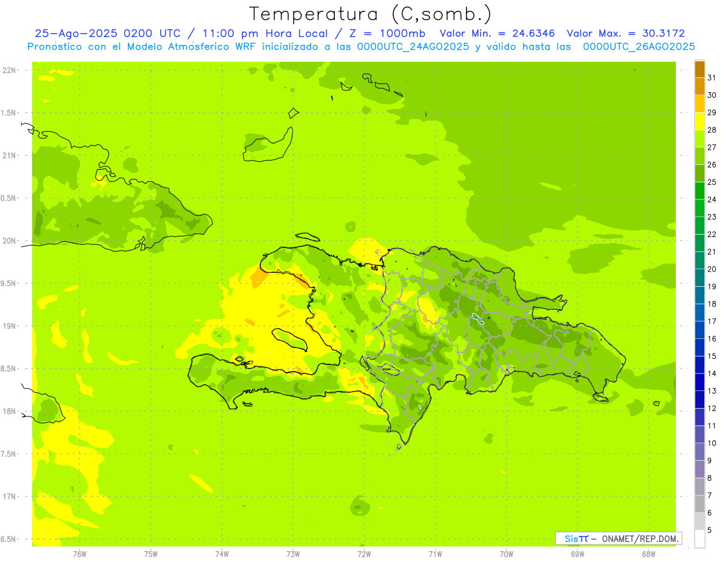Click the legend value 28

click(x=712, y=130)
